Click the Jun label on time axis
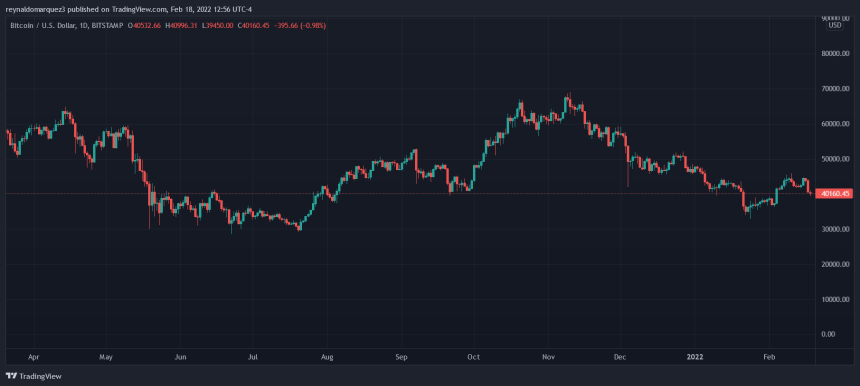 point(180,357)
